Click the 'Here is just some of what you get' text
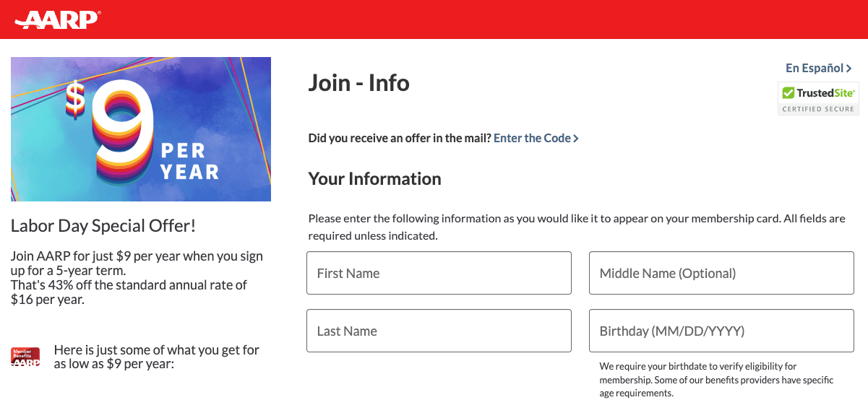868x400 pixels. [156, 357]
